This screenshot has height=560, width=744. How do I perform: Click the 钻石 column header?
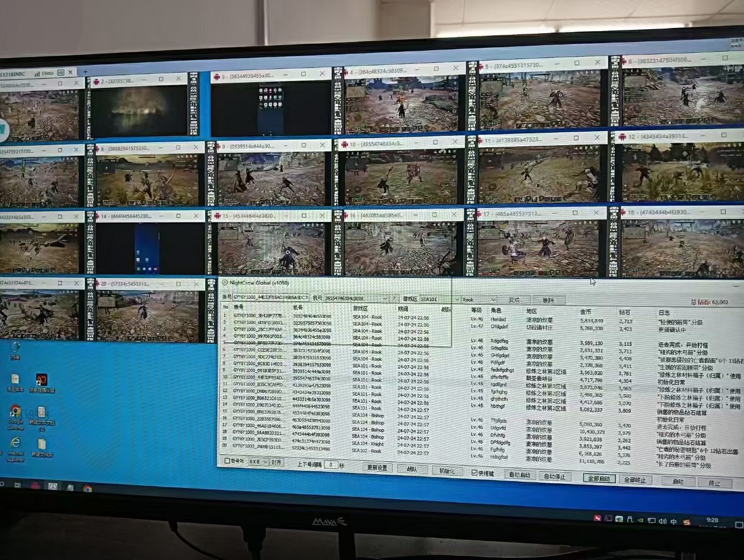(625, 312)
